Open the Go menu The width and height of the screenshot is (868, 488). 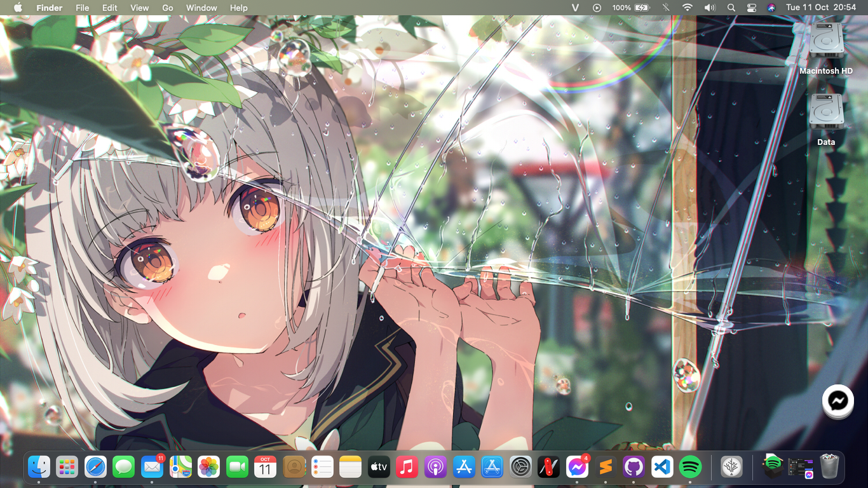coord(168,8)
